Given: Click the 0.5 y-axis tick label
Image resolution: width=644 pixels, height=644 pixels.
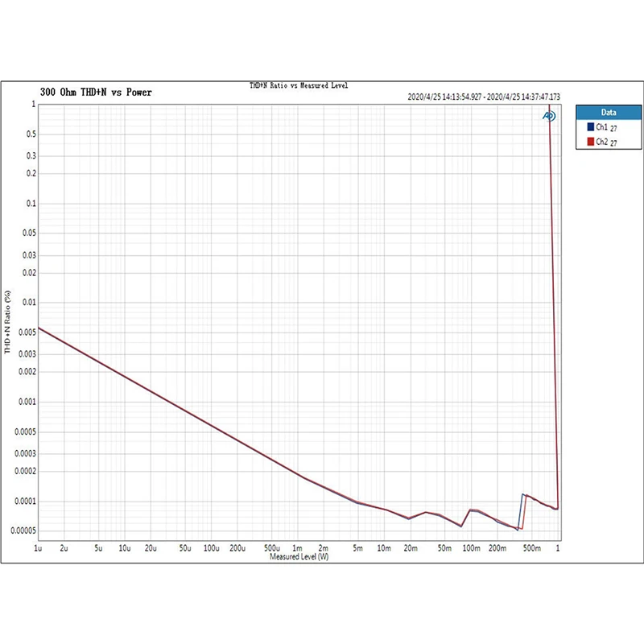Looking at the screenshot, I should [x=31, y=134].
